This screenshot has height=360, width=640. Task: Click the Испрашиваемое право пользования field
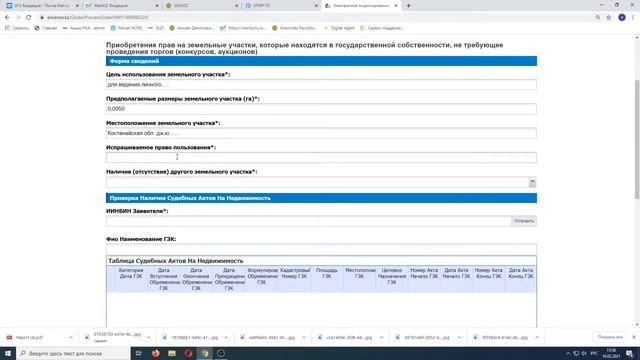tap(321, 158)
